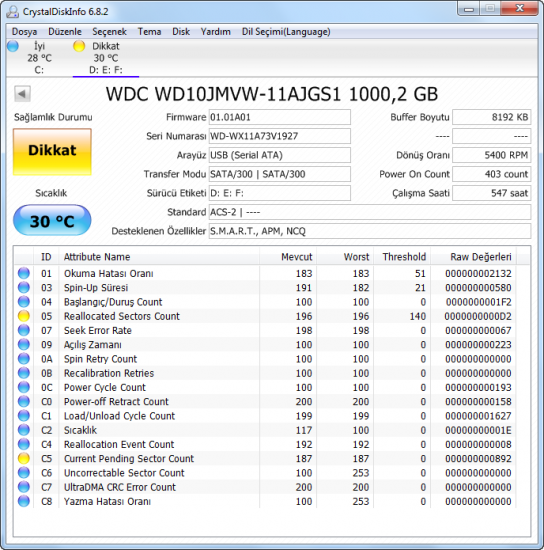Select the Power Cycle Count attribute name

(105, 387)
